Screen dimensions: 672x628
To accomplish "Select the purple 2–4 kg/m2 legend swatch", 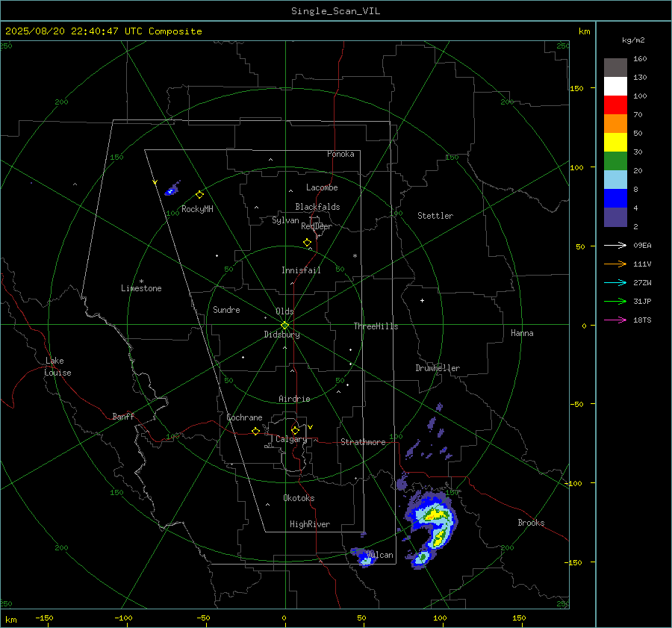I will click(615, 217).
